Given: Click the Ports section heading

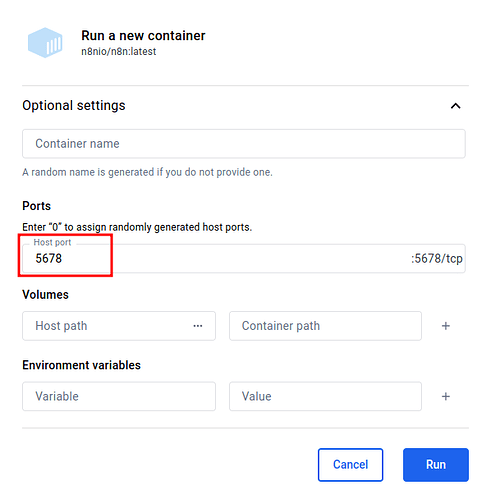Looking at the screenshot, I should (37, 206).
